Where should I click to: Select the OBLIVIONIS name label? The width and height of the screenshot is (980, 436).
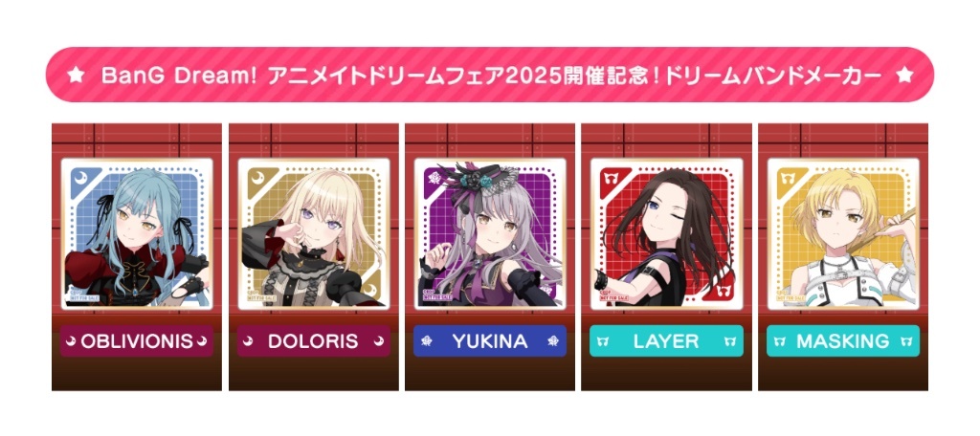pyautogui.click(x=136, y=341)
